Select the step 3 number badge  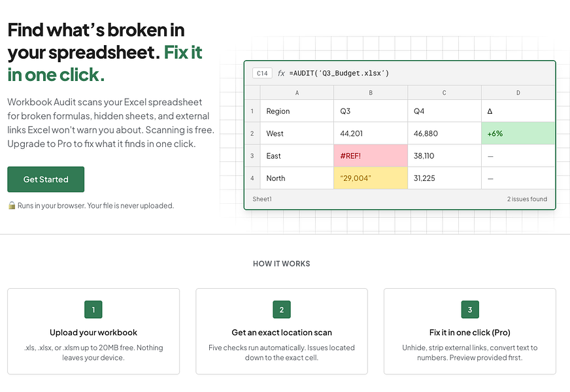470,310
